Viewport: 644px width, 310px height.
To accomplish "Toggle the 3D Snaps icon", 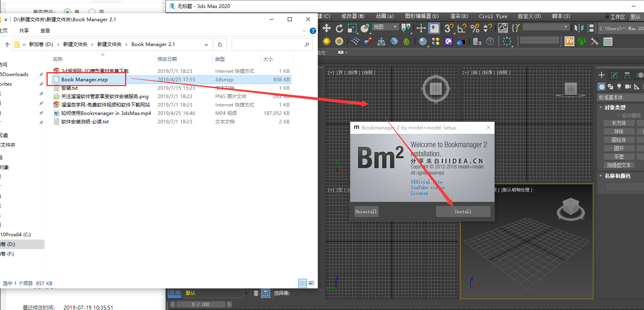I will pyautogui.click(x=449, y=28).
